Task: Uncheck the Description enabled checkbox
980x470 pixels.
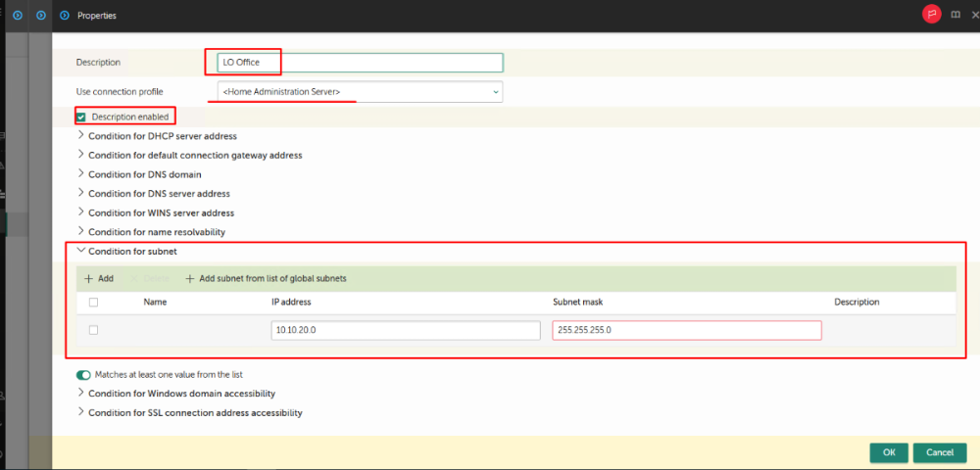Action: pos(81,117)
